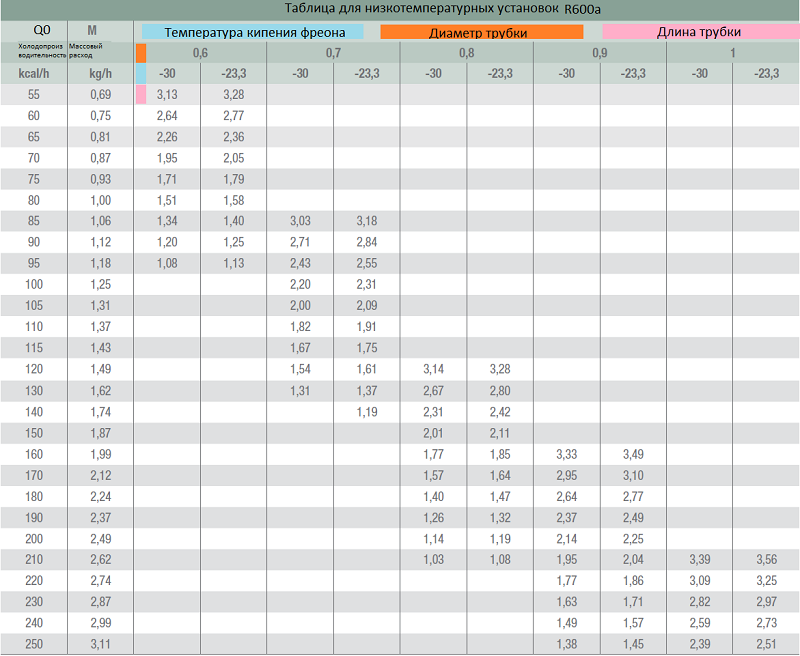
Task: Click the value 2,73 in row 240
Action: click(767, 623)
